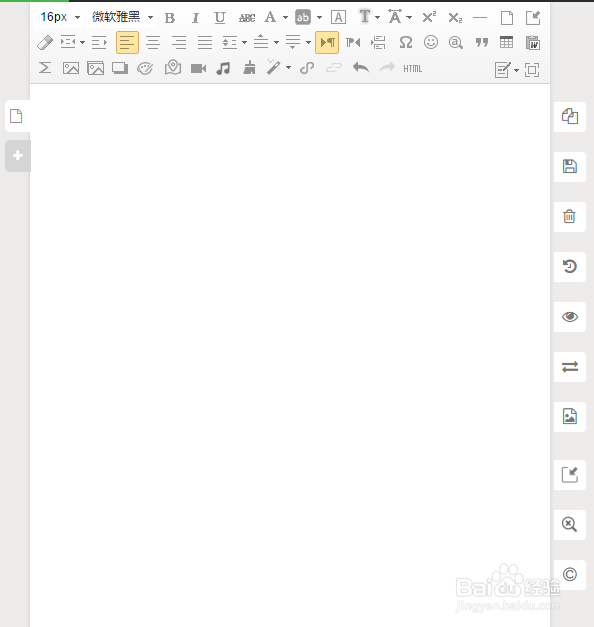Insert music audio

pos(223,68)
